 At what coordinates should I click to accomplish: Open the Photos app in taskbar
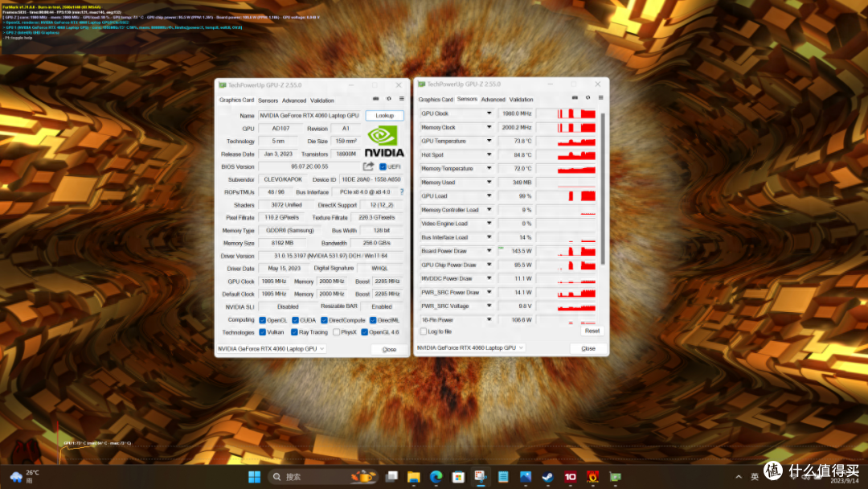pyautogui.click(x=526, y=477)
